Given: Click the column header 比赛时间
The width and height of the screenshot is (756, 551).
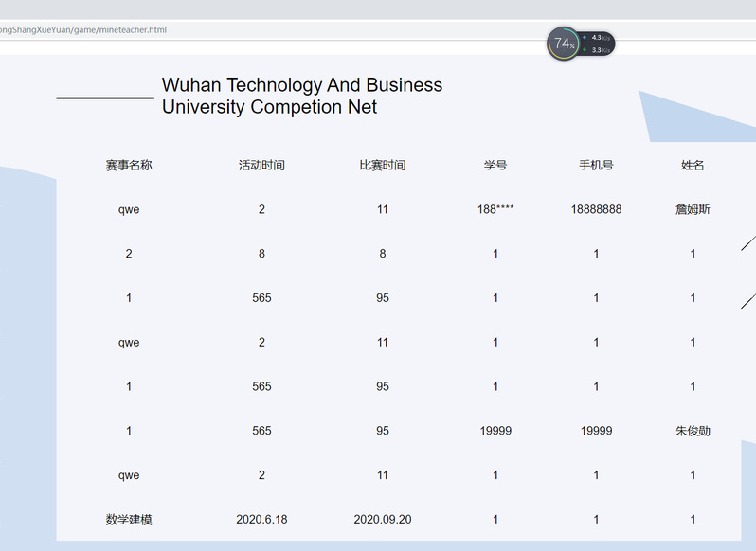Looking at the screenshot, I should pos(383,165).
